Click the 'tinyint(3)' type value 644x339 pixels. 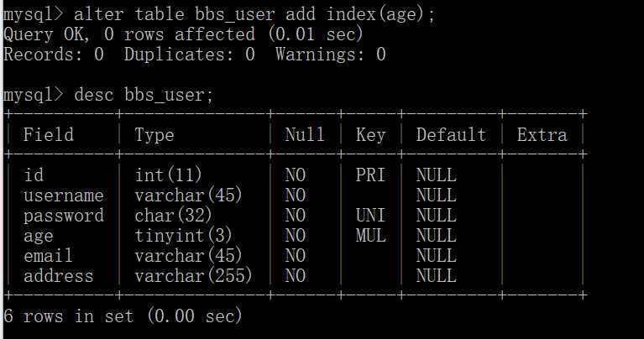(184, 236)
